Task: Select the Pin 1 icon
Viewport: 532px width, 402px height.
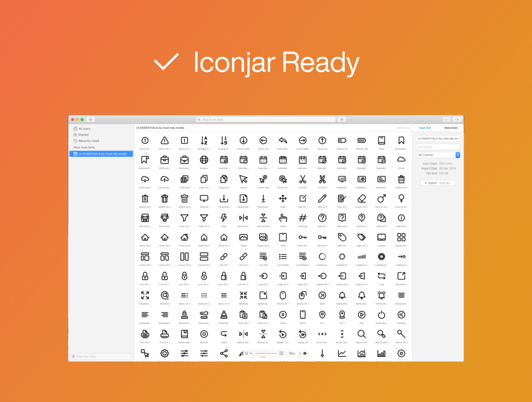Action: click(322, 315)
